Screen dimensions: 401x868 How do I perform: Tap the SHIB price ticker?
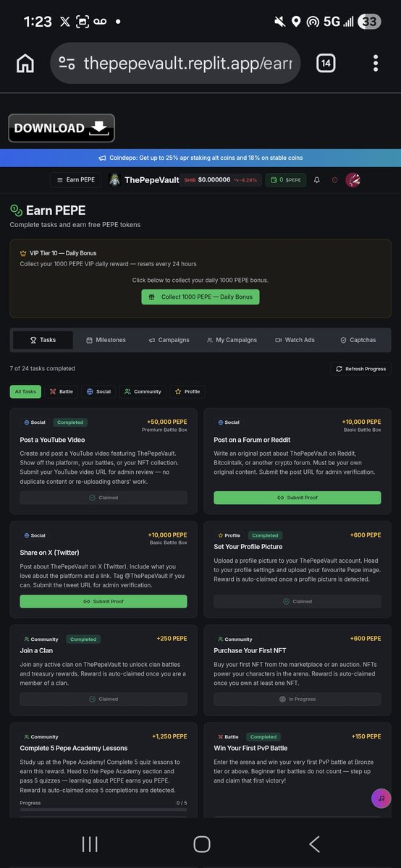pyautogui.click(x=221, y=179)
